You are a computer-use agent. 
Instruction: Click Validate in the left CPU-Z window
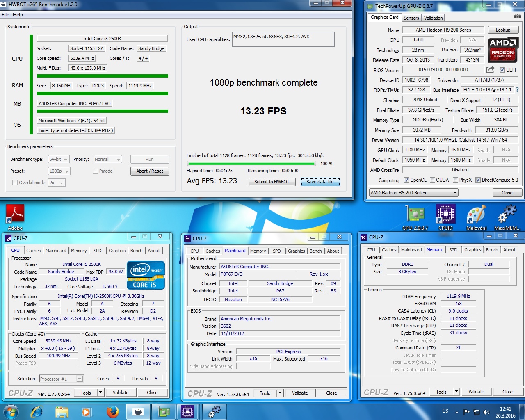[x=121, y=393]
